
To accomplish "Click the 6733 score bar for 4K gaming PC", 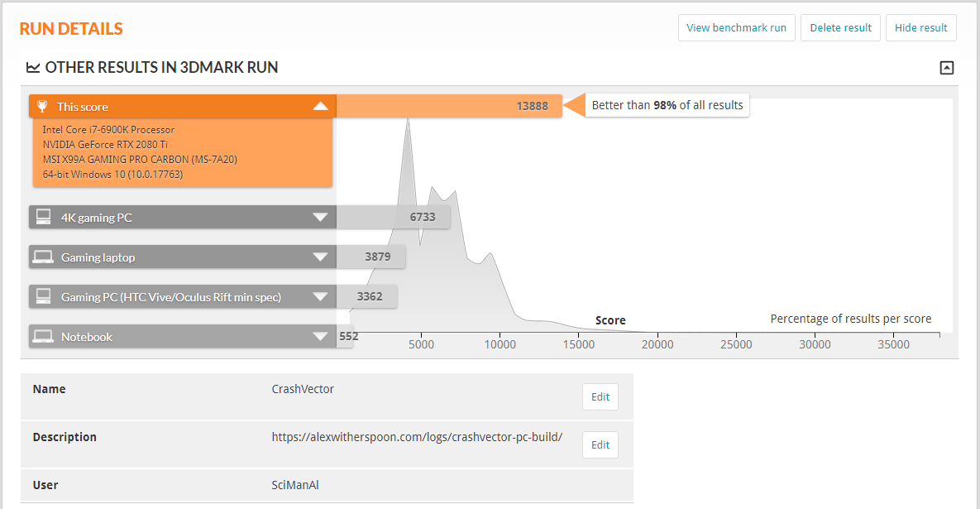I will (x=393, y=218).
